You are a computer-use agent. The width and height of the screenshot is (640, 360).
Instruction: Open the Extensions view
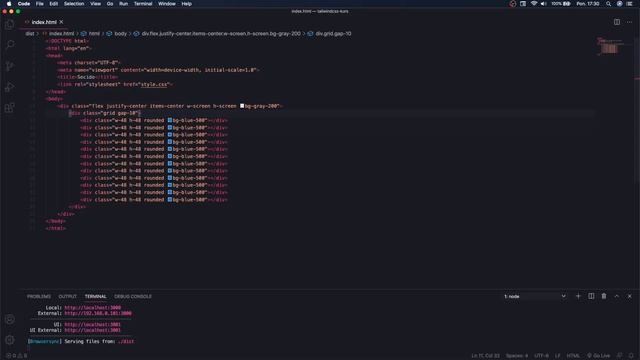pyautogui.click(x=9, y=108)
